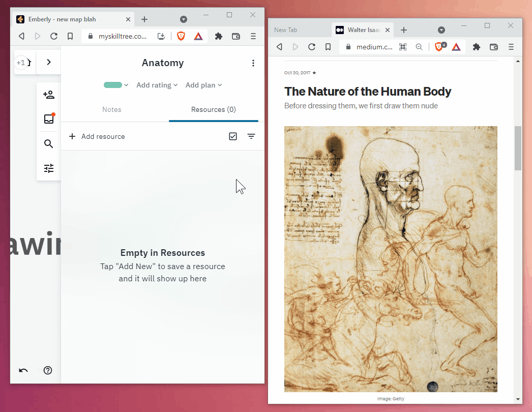Screen dimensions: 532x412
Task: Click the Leonardo anatomy sketch image
Action: click(x=391, y=259)
